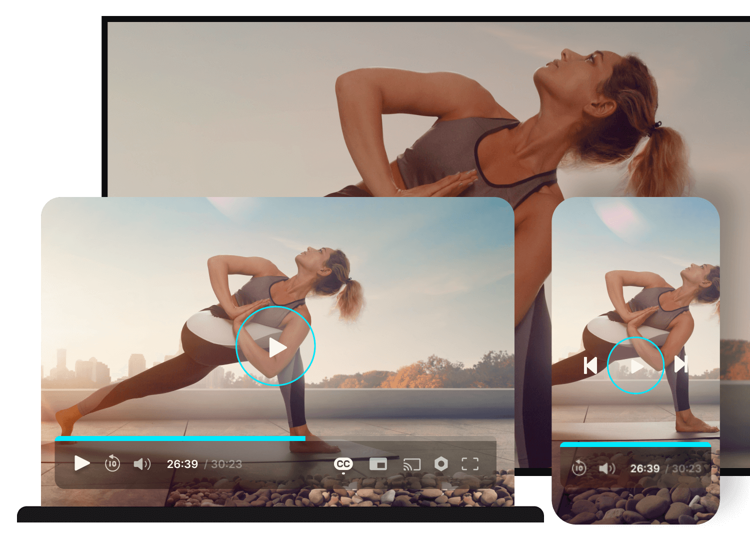Click the large circled play button on laptop video
This screenshot has width=750, height=560.
click(275, 346)
